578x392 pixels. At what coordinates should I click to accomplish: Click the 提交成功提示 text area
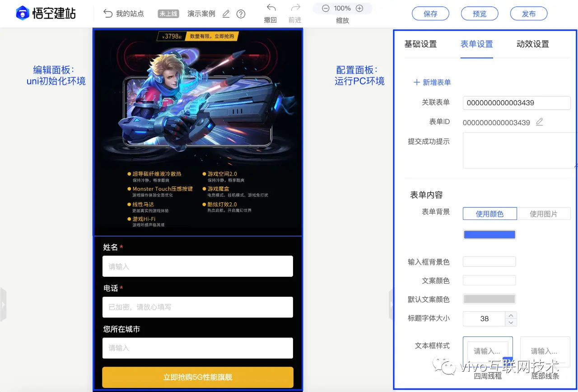coord(519,150)
